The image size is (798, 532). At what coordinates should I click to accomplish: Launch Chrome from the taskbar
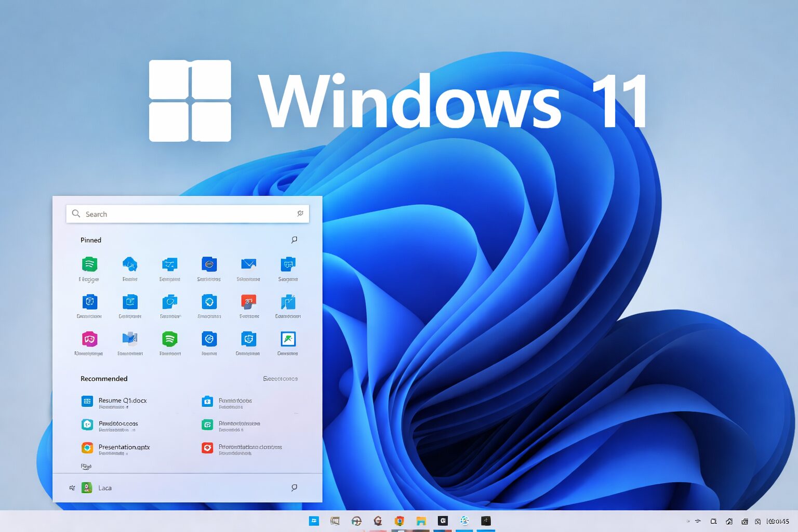coord(399,521)
